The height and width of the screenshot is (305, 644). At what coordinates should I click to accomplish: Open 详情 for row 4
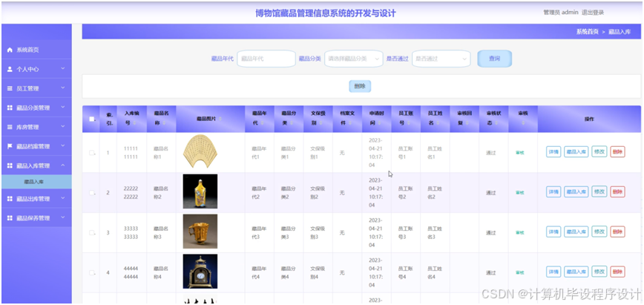pyautogui.click(x=553, y=272)
